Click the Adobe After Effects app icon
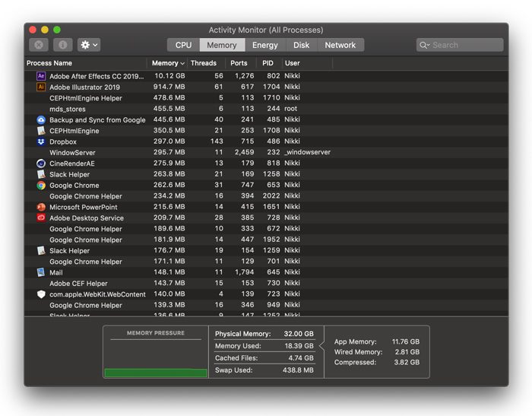This screenshot has height=416, width=532. pyautogui.click(x=41, y=76)
